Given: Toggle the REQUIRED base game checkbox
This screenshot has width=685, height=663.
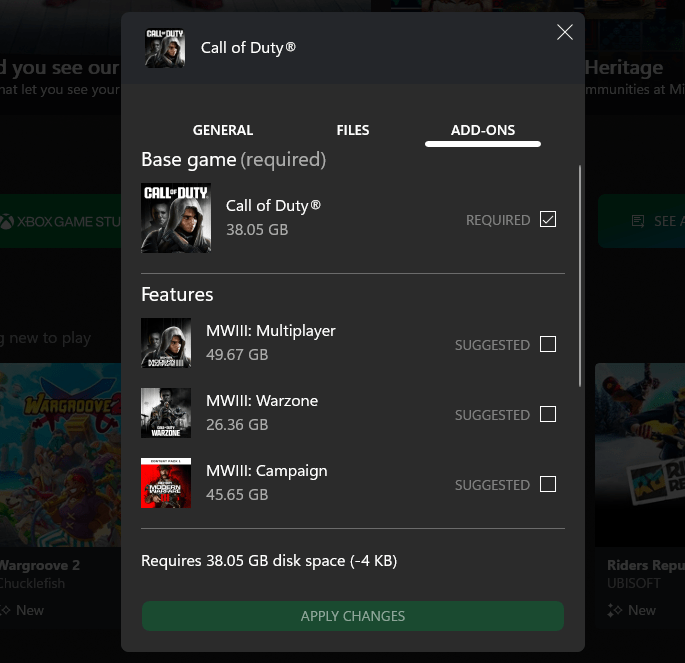Looking at the screenshot, I should click(548, 219).
